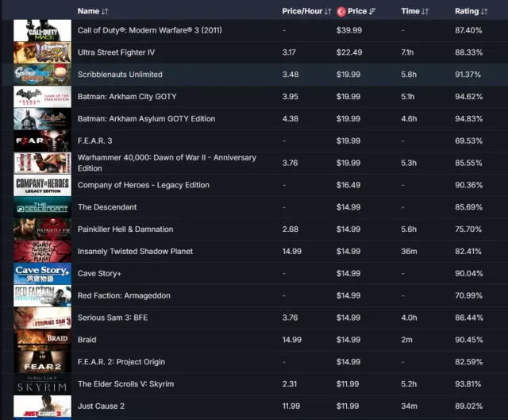Open Batman: Arkham City GOTY title
Screen dimensions: 508x420
coord(127,97)
